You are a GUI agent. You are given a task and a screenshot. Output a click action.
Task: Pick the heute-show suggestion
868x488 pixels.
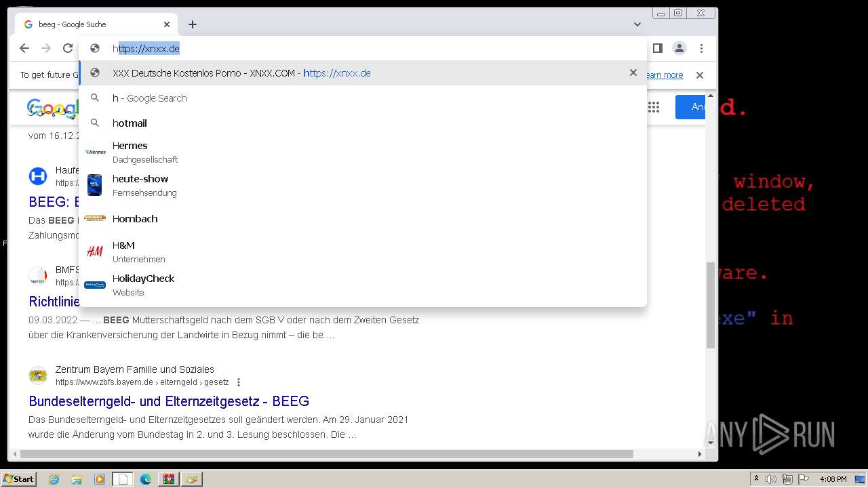point(363,185)
